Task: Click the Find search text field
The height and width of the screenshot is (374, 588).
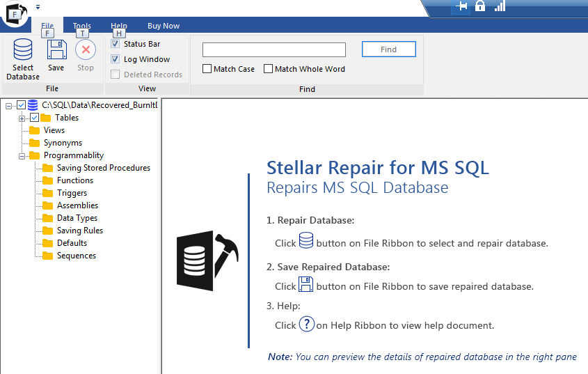Action: pyautogui.click(x=274, y=49)
